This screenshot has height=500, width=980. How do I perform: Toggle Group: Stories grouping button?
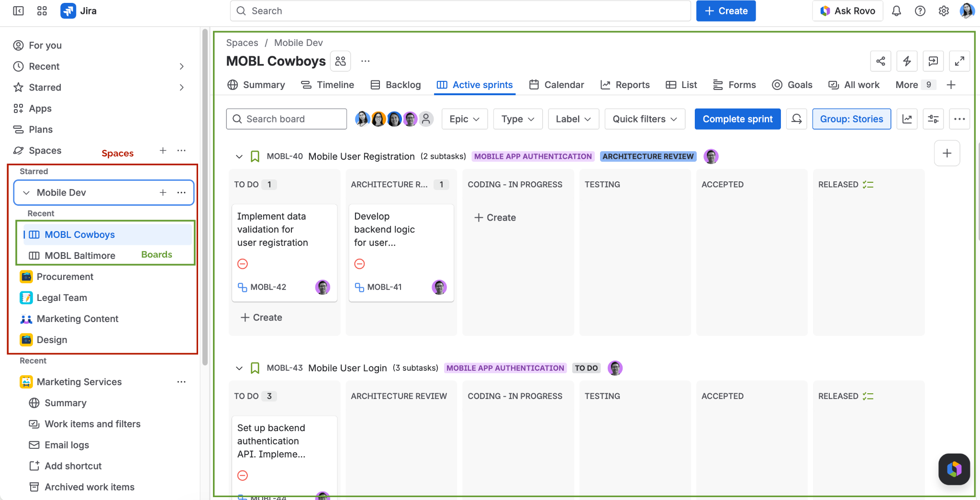(852, 119)
